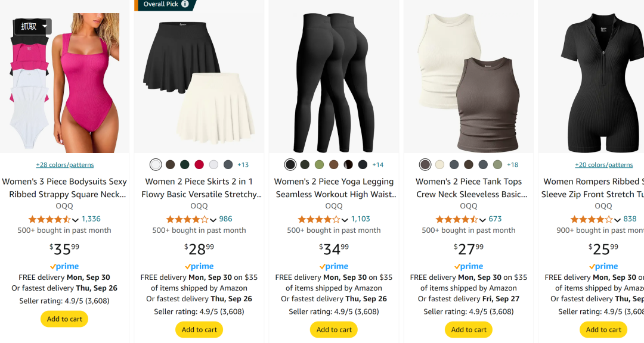The width and height of the screenshot is (644, 343).
Task: Open the 抓取 dropdown on the bodysuit image
Action: [33, 26]
